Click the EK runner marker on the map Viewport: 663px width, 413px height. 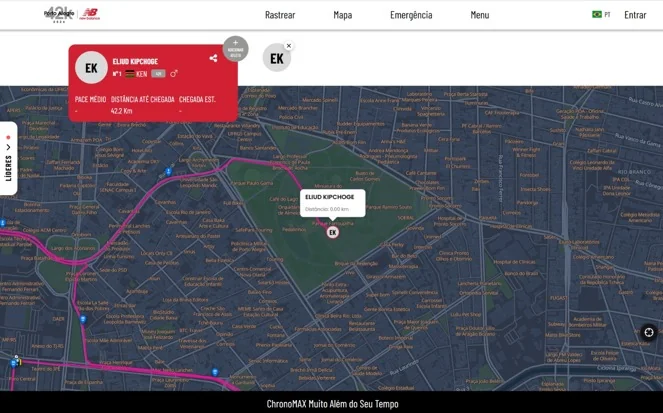point(333,232)
